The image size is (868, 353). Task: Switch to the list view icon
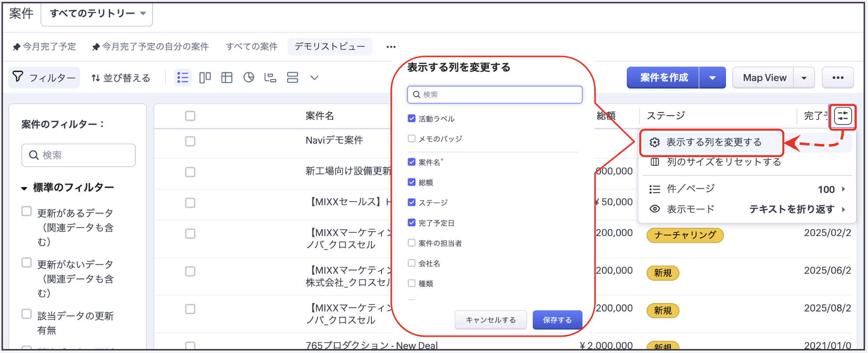pyautogui.click(x=183, y=78)
